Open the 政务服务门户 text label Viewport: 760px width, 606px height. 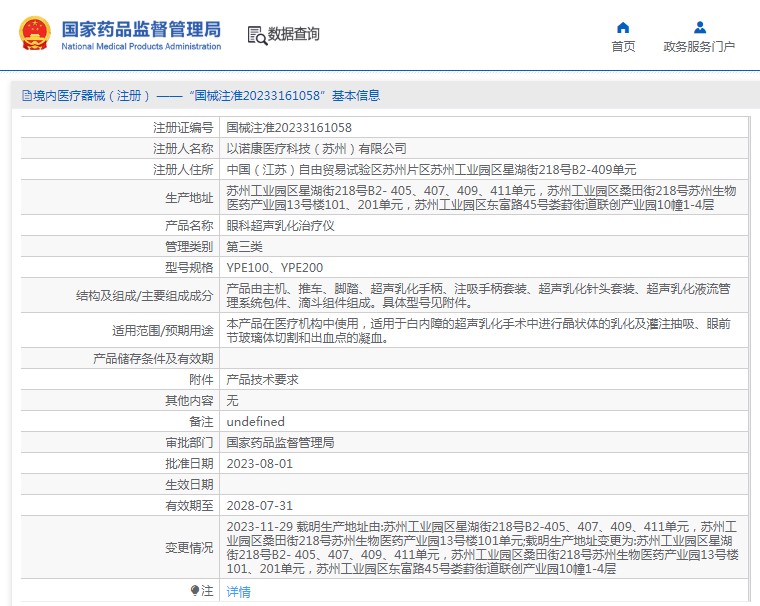pos(699,47)
